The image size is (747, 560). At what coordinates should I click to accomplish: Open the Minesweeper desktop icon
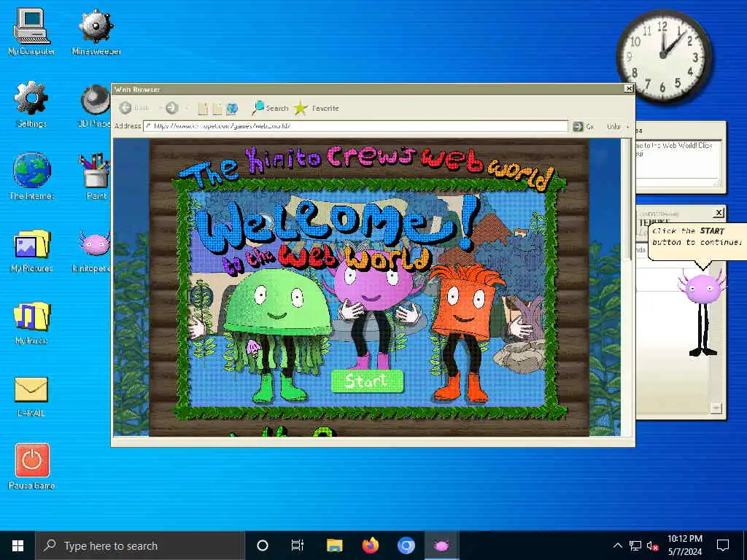coord(96,32)
